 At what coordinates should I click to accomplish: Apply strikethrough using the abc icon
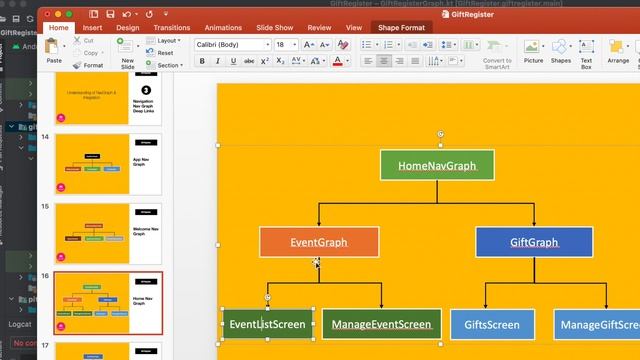249,61
